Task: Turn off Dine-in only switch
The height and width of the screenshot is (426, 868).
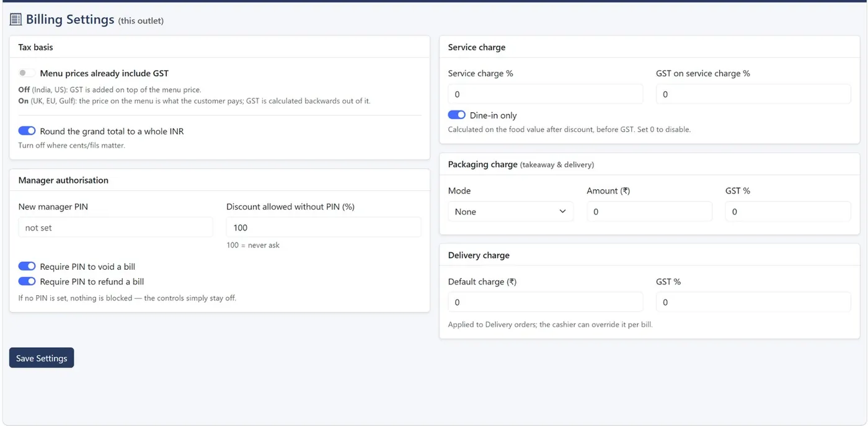Action: point(456,115)
